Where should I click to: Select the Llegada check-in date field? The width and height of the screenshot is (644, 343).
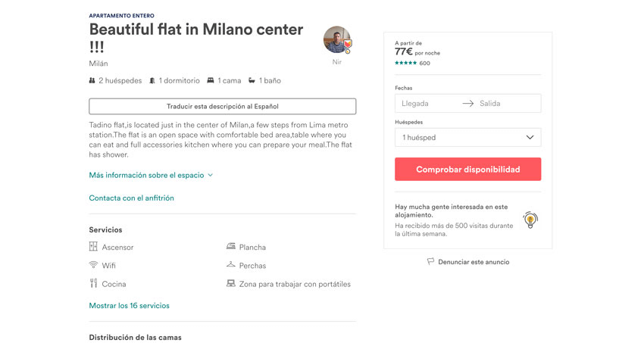coord(427,104)
